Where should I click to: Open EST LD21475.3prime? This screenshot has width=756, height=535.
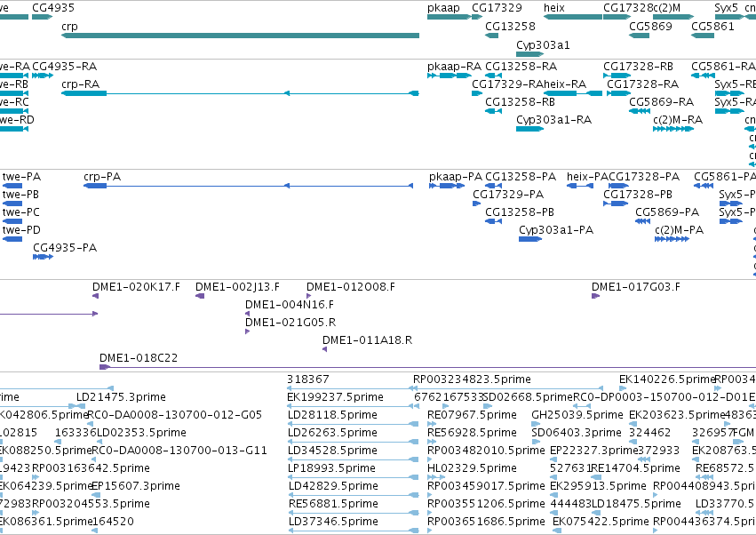point(81,406)
